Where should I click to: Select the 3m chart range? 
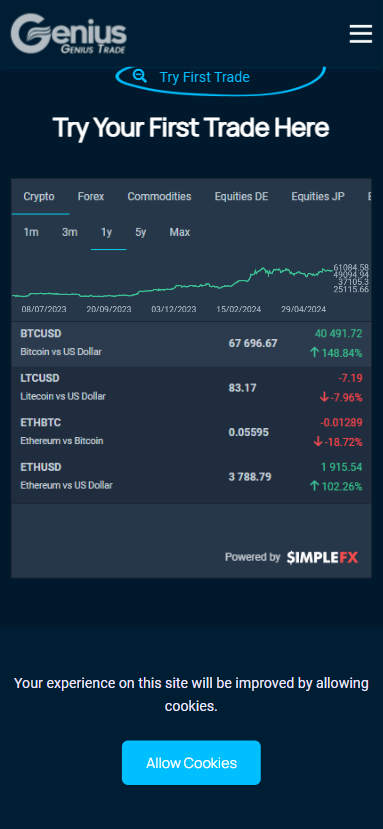70,232
